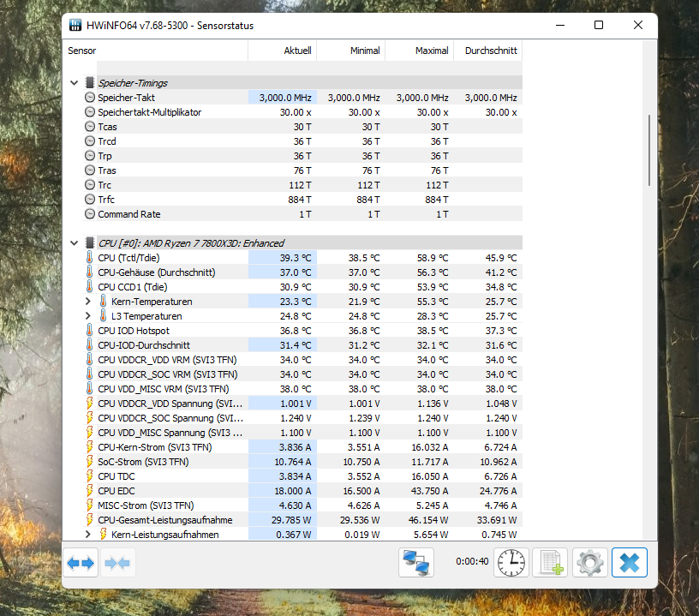
Task: Click the Kern-Leistungsaufnahmen lightning bolt icon
Action: [x=103, y=535]
